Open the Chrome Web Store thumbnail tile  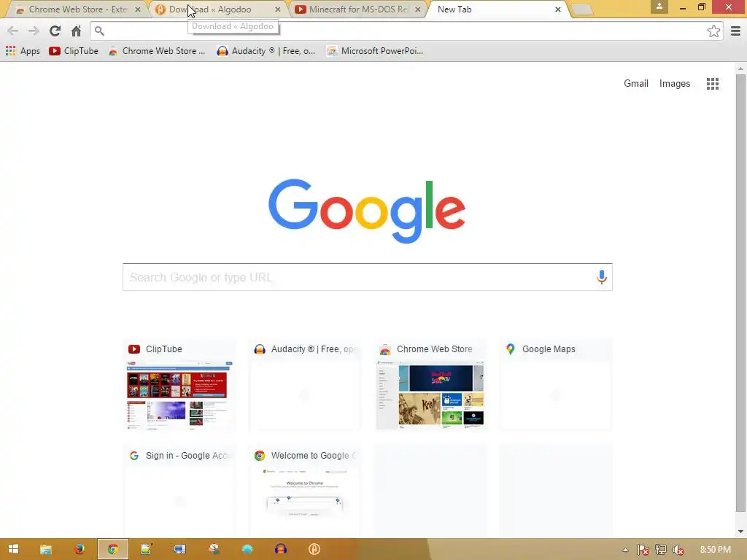click(x=430, y=384)
